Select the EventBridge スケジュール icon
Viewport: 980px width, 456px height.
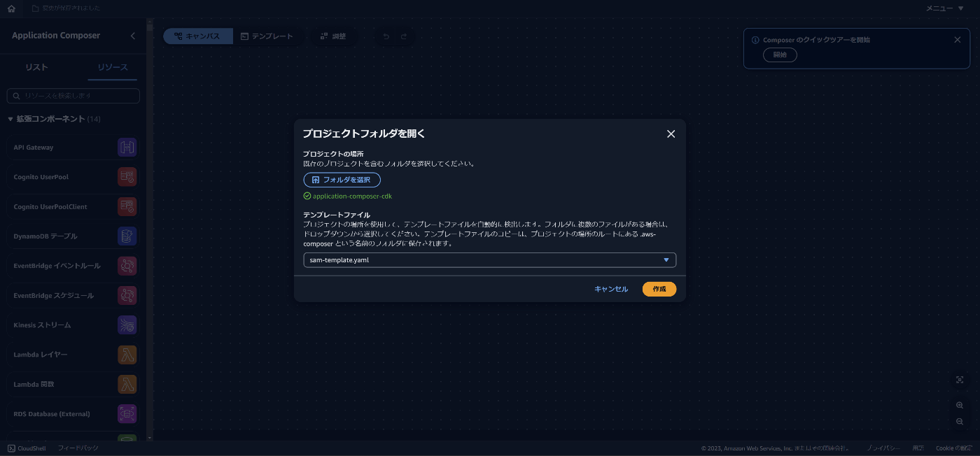[x=127, y=295]
